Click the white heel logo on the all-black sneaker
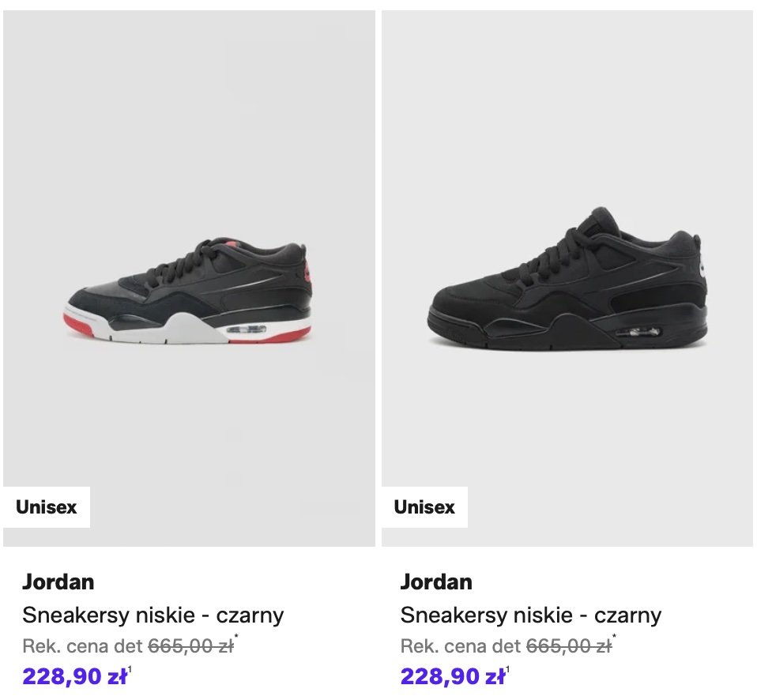 click(706, 267)
